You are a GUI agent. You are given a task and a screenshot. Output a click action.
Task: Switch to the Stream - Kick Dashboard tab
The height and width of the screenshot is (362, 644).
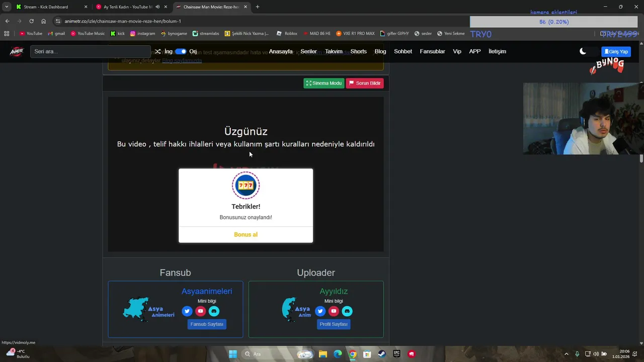[50, 7]
